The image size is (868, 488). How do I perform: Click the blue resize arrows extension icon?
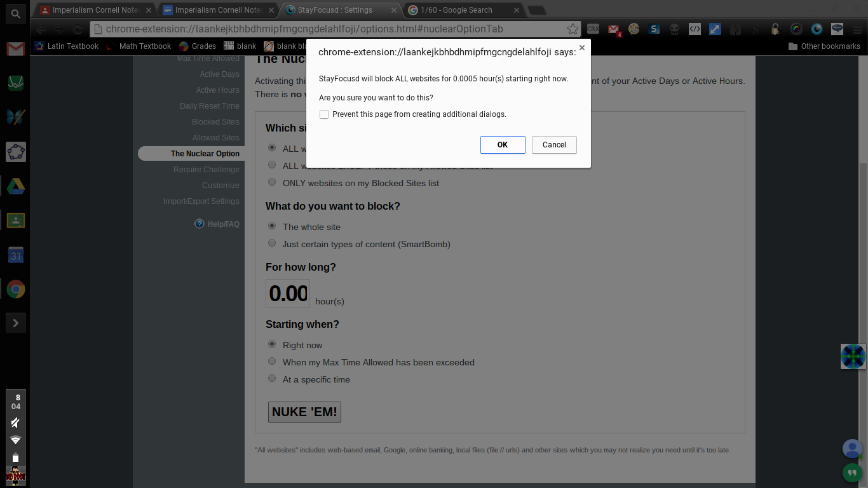[715, 29]
